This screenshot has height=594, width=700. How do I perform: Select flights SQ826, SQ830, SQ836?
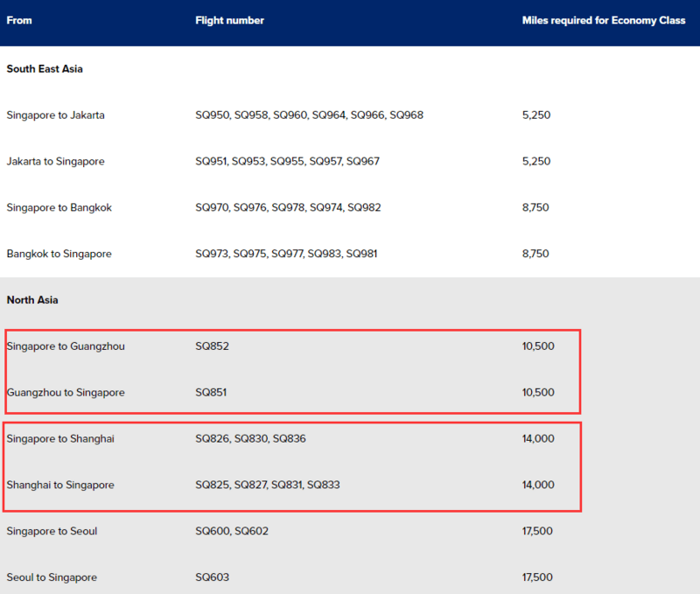click(250, 438)
